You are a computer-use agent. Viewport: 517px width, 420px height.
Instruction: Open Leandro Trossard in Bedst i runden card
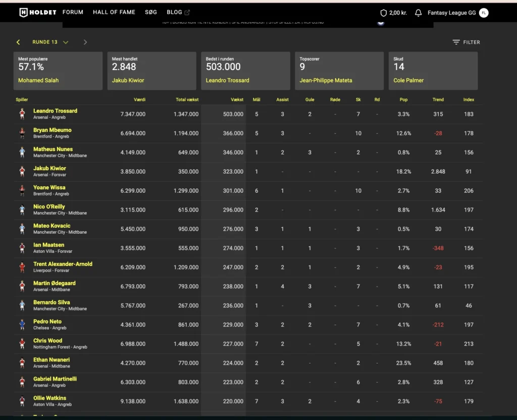tap(228, 80)
